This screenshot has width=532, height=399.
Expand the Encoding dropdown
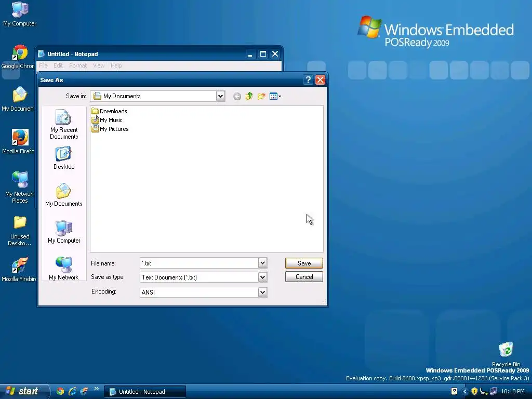pos(262,292)
